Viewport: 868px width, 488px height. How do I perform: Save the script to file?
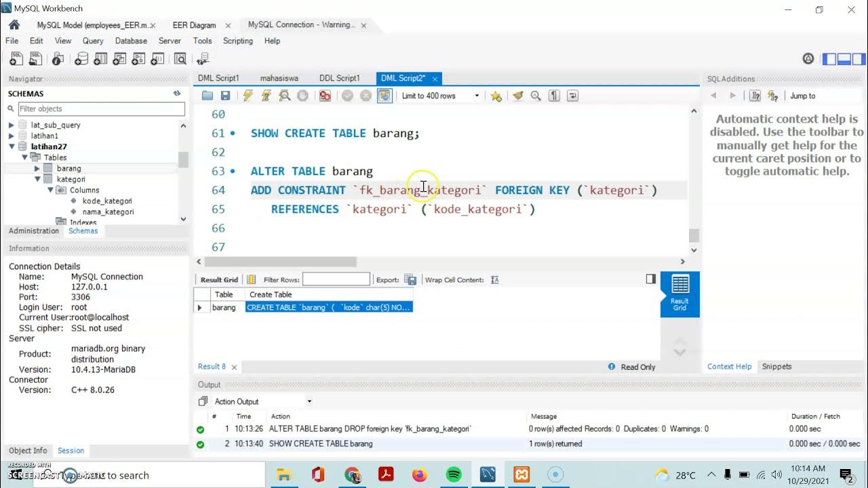coord(225,96)
